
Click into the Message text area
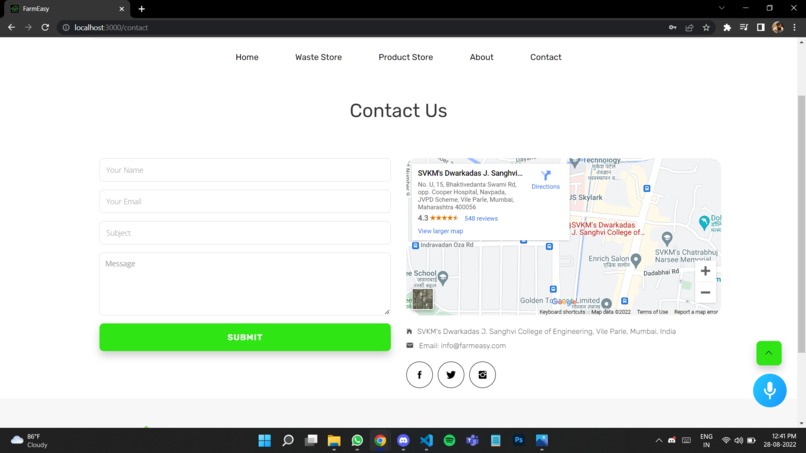pos(245,283)
